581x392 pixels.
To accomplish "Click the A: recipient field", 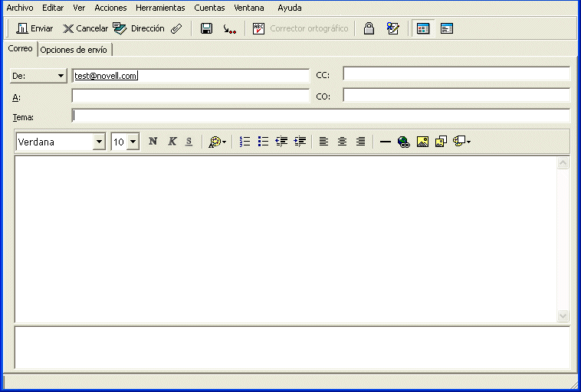I will pyautogui.click(x=190, y=96).
